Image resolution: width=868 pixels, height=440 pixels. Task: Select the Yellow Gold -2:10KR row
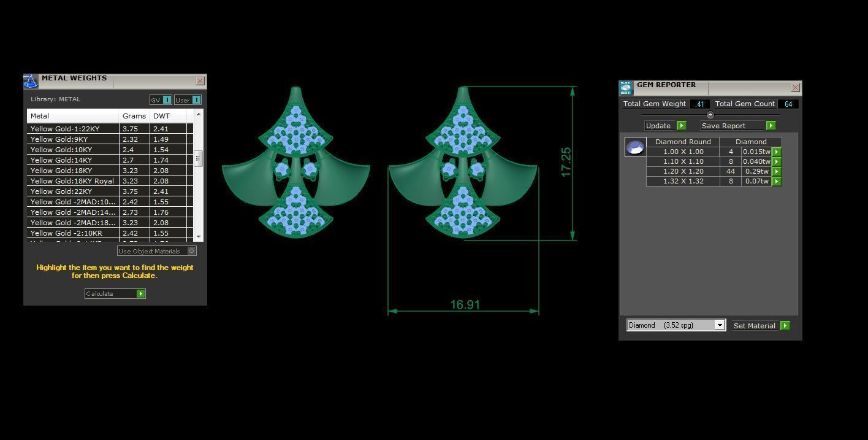pos(110,233)
